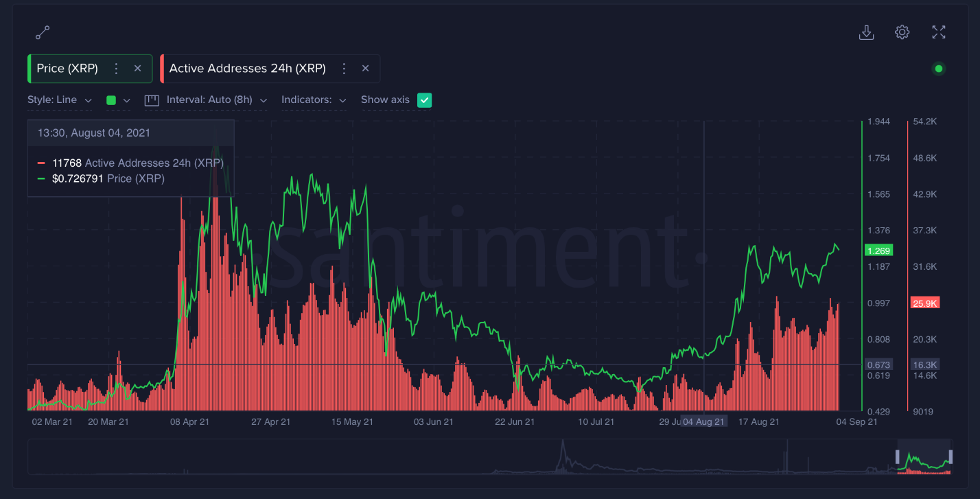
Task: Remove the Active Addresses 24h metric
Action: (365, 68)
